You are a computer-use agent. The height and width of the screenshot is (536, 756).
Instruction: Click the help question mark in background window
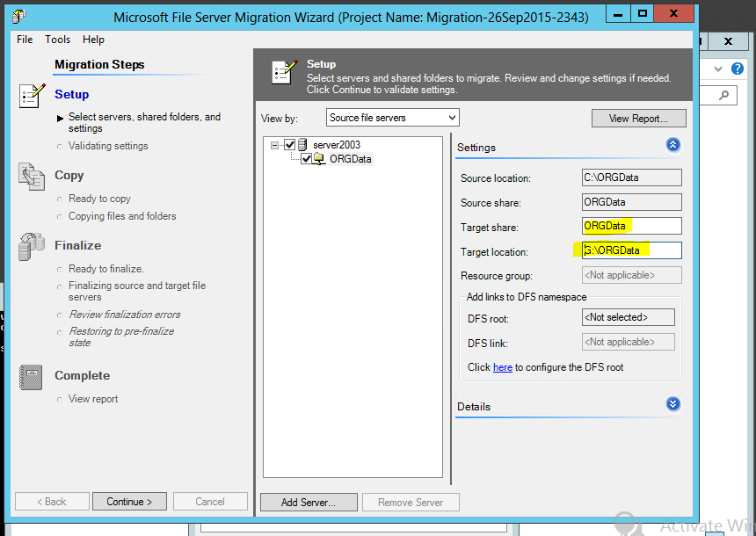[738, 69]
